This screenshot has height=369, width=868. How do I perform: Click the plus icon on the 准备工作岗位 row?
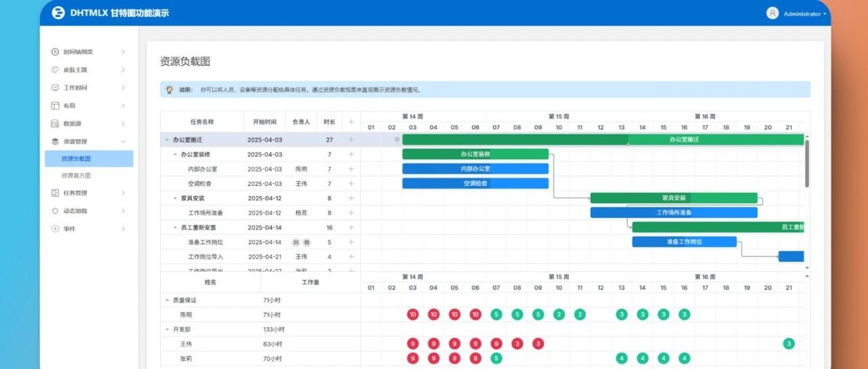(351, 242)
